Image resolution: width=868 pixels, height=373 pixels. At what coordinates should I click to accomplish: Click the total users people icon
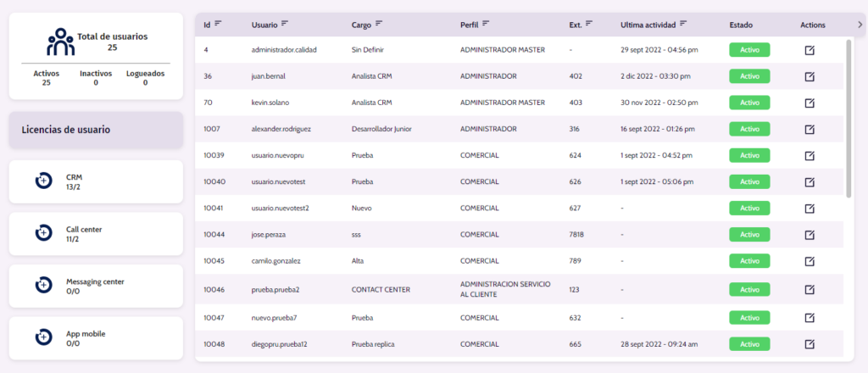(x=60, y=42)
